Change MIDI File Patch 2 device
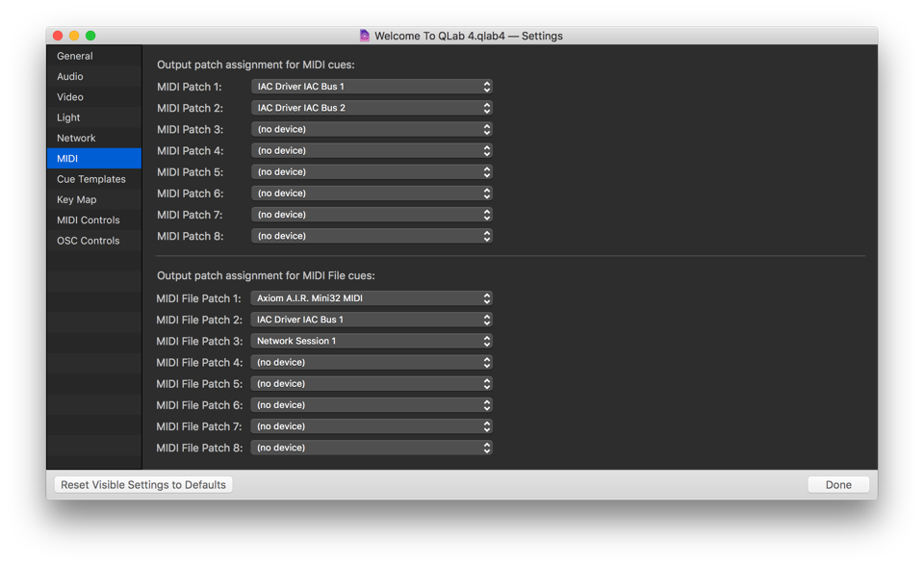 click(372, 320)
